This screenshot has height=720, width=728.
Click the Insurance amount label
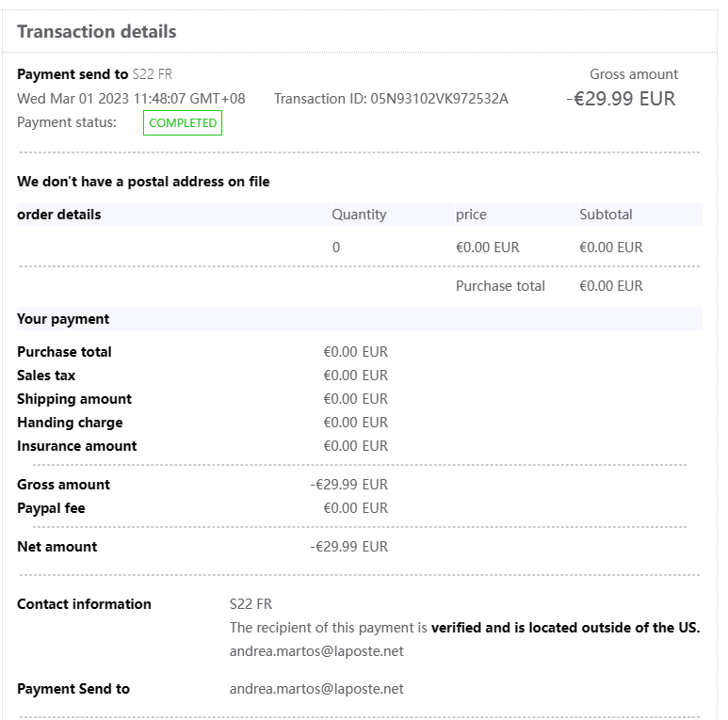(76, 446)
